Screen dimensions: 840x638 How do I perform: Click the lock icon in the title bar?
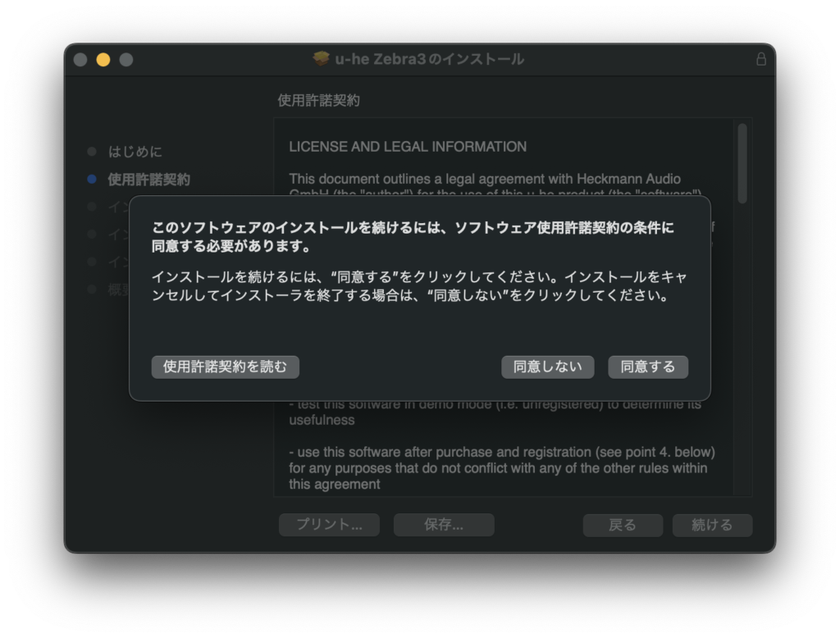tap(760, 59)
